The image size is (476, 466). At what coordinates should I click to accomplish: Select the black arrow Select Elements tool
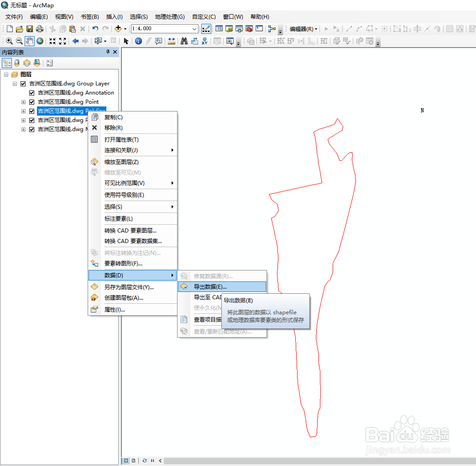point(126,41)
